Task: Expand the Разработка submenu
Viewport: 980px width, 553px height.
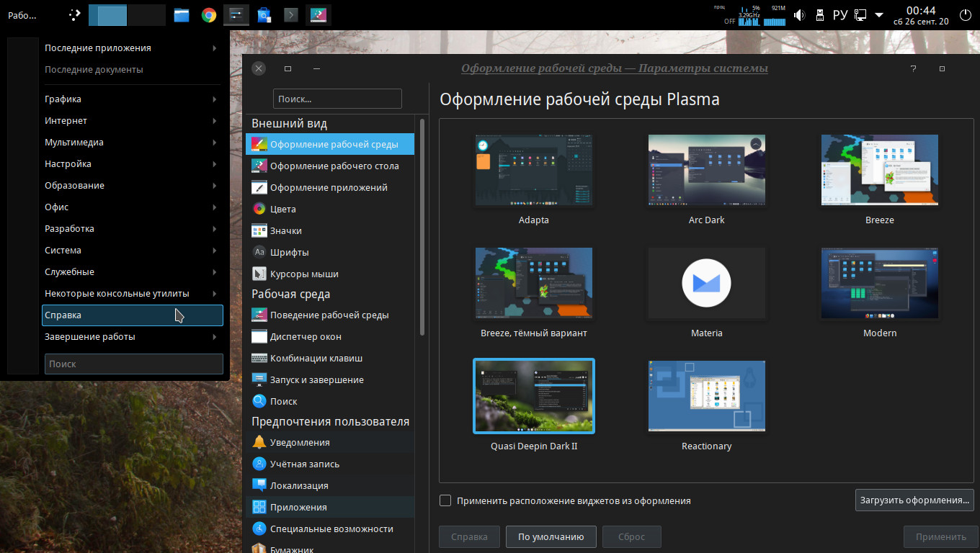Action: click(x=132, y=229)
